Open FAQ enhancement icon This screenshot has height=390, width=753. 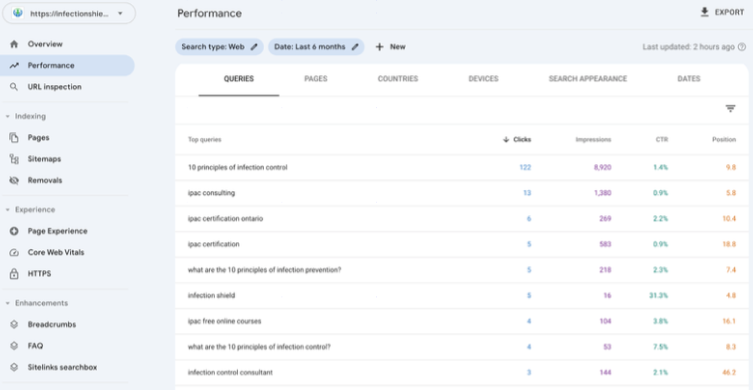click(14, 346)
